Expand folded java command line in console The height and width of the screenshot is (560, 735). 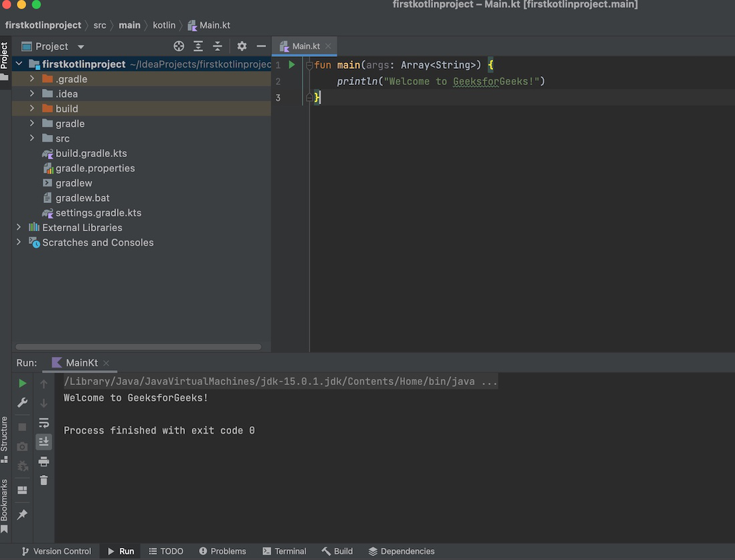(x=281, y=382)
